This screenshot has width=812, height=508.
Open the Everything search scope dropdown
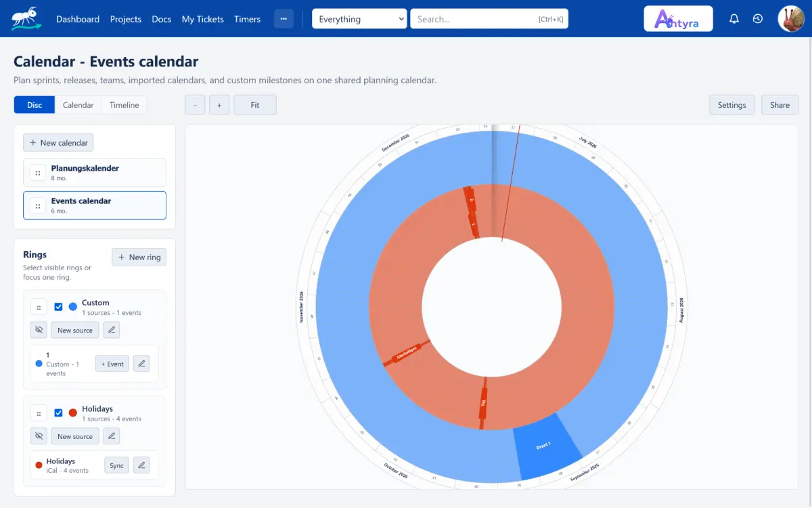click(x=359, y=19)
